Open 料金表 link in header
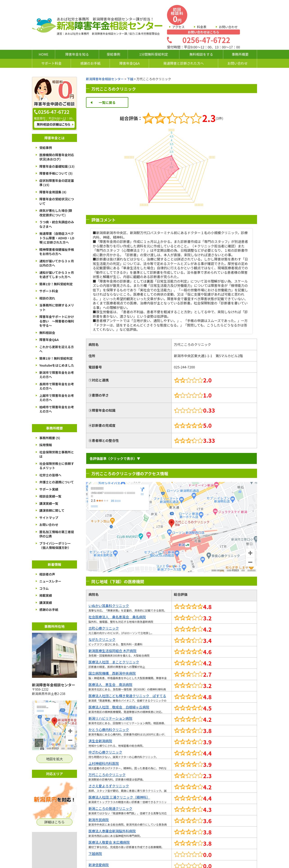 pyautogui.click(x=201, y=27)
